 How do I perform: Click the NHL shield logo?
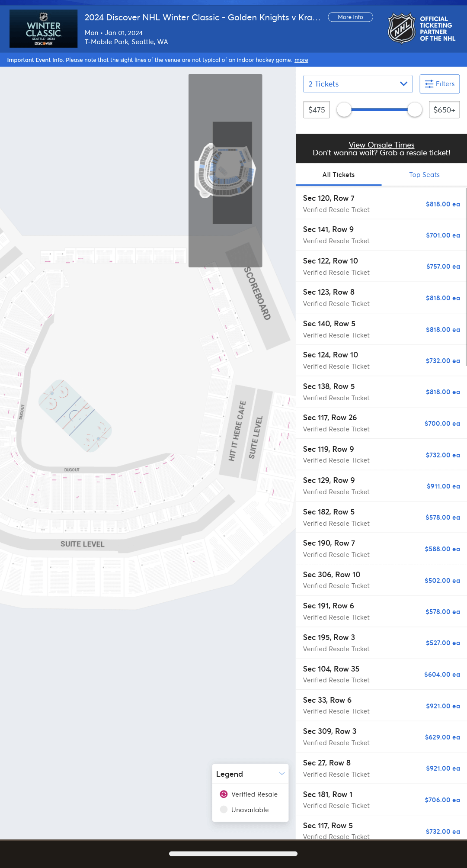[x=402, y=29]
